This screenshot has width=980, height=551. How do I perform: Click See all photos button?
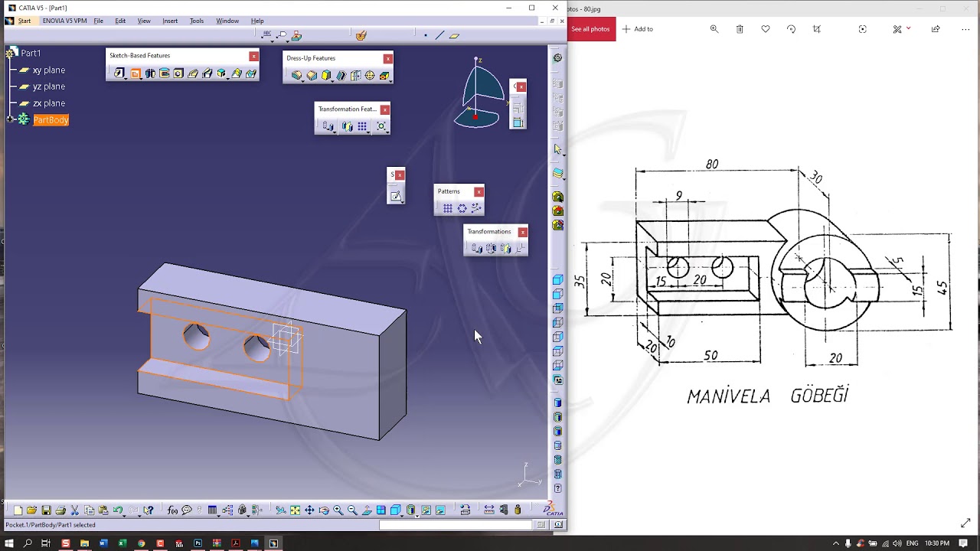click(x=590, y=29)
